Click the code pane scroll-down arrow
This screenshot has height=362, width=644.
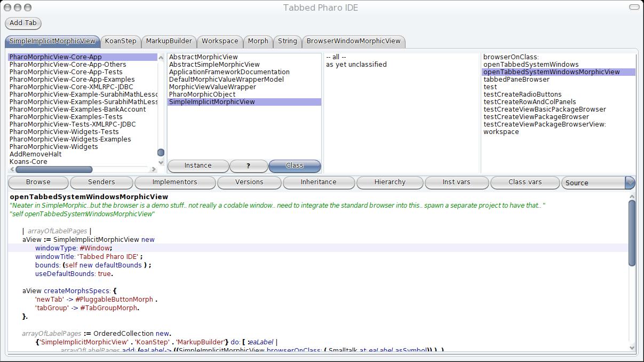632,348
